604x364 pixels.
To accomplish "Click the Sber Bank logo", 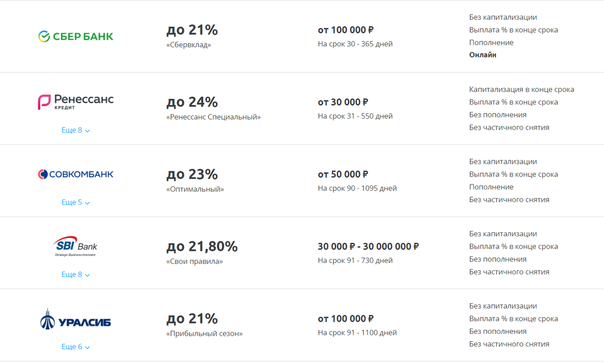I will (x=76, y=36).
